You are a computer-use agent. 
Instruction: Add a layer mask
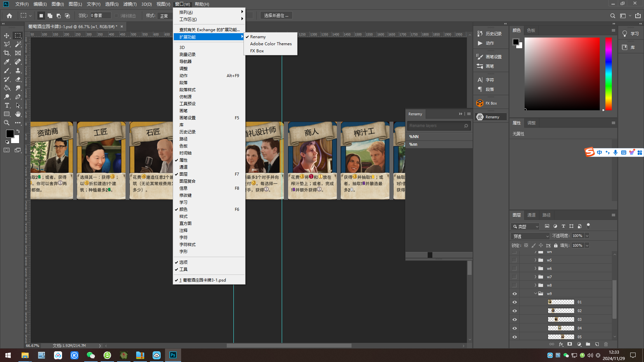[570, 344]
